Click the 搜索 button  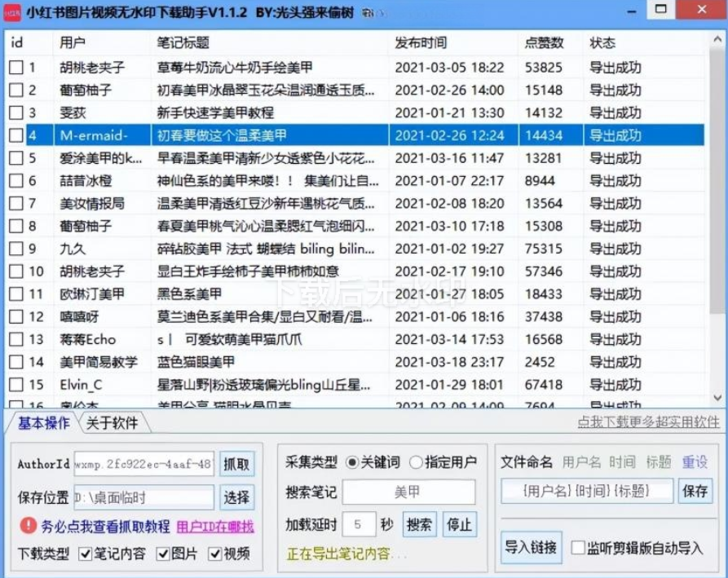[x=419, y=525]
